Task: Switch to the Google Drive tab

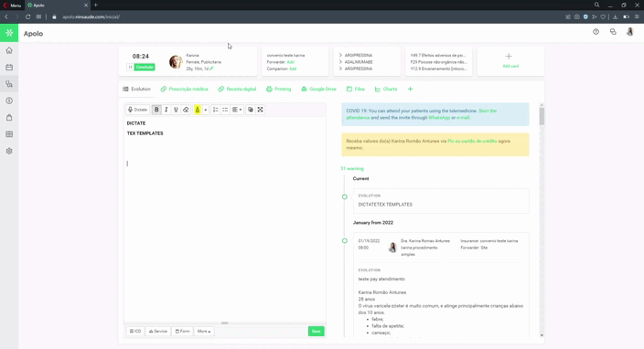Action: point(318,89)
